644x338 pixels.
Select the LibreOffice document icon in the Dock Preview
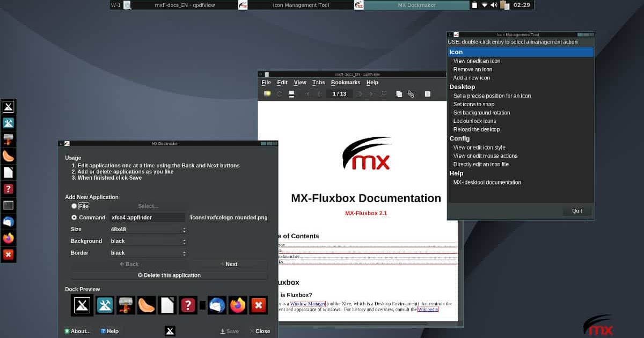point(167,305)
